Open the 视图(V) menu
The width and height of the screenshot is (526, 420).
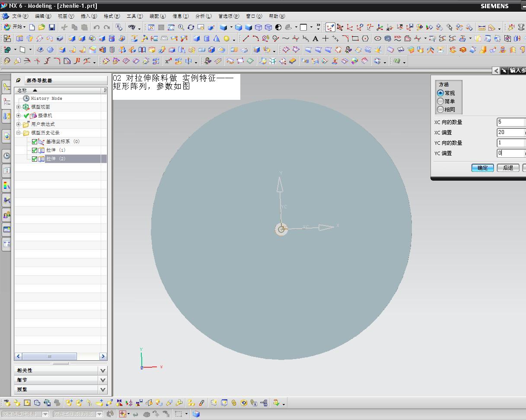coord(66,16)
